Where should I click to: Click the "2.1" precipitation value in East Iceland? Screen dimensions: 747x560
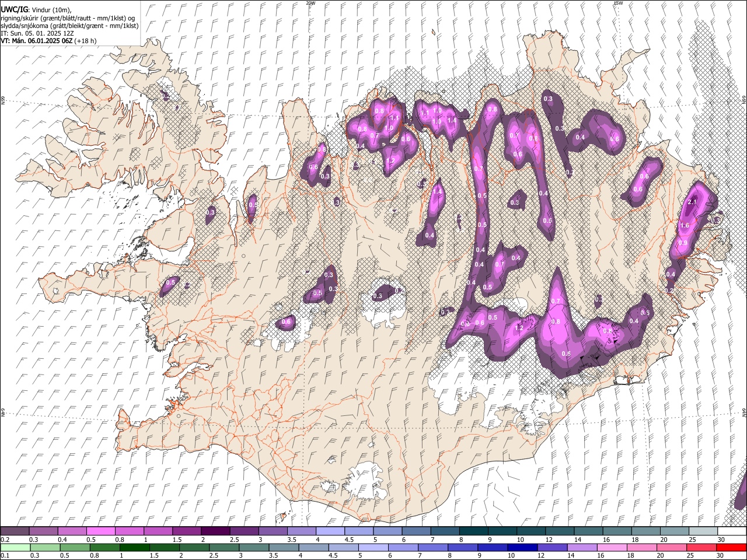pos(693,202)
